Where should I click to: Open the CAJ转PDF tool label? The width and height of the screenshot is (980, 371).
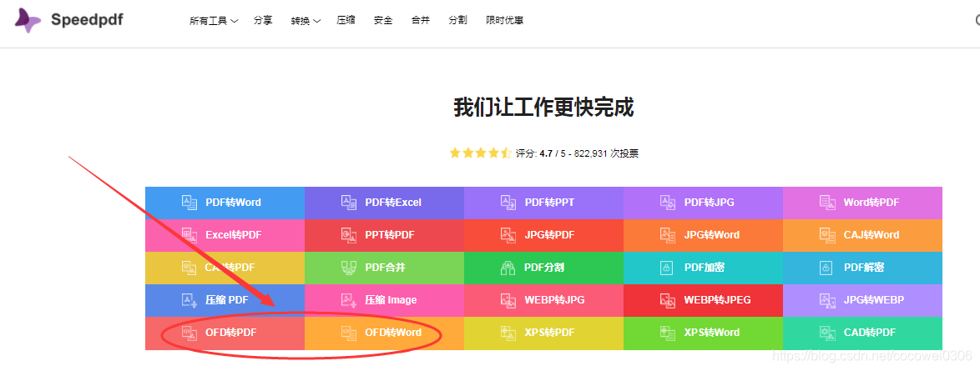230,268
